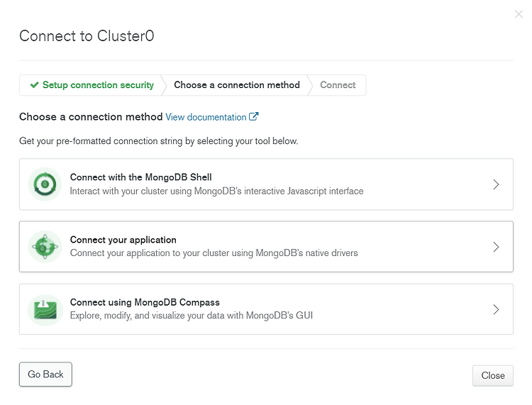Image resolution: width=532 pixels, height=405 pixels.
Task: Click the 'native drivers' description text
Action: click(214, 253)
